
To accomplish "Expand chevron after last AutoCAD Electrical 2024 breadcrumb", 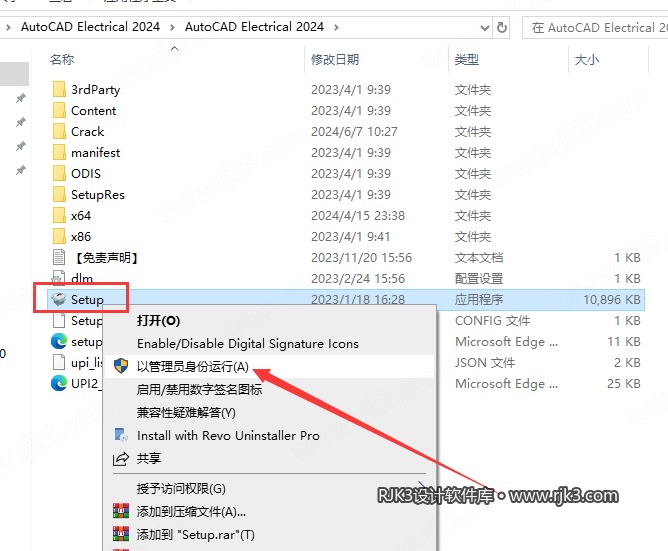I will point(336,27).
